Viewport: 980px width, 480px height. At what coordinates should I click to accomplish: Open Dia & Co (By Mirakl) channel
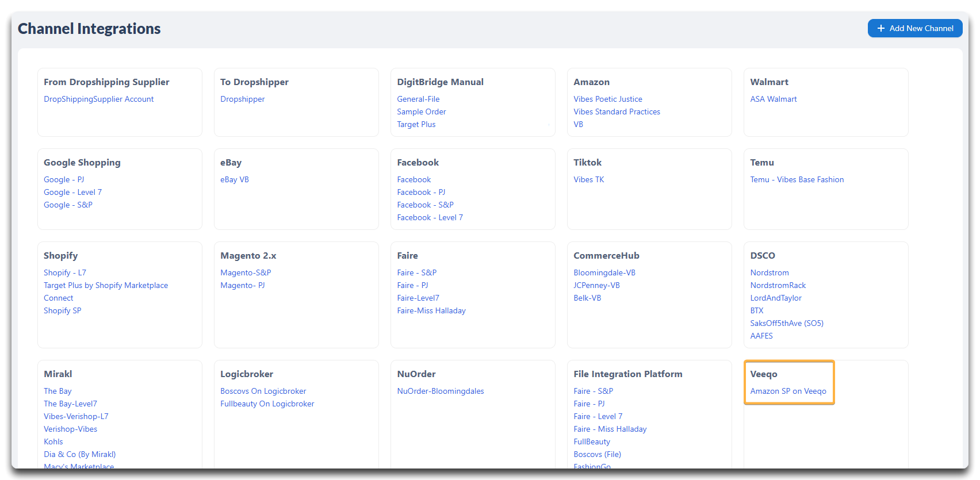80,454
